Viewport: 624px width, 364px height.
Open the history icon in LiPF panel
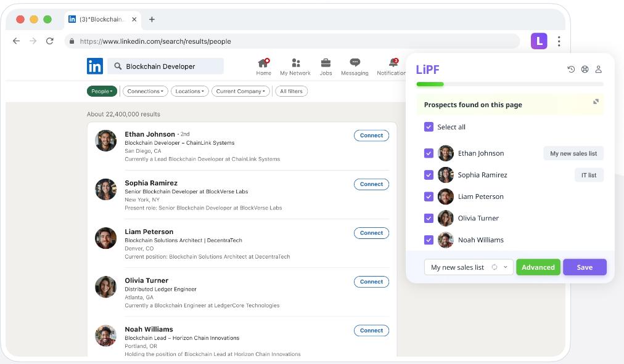[571, 70]
